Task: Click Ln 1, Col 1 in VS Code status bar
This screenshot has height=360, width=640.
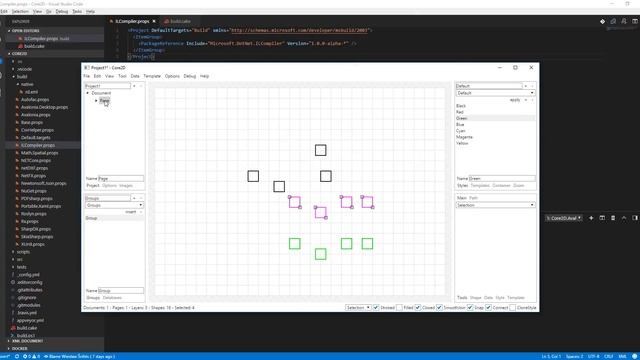Action: [x=551, y=356]
